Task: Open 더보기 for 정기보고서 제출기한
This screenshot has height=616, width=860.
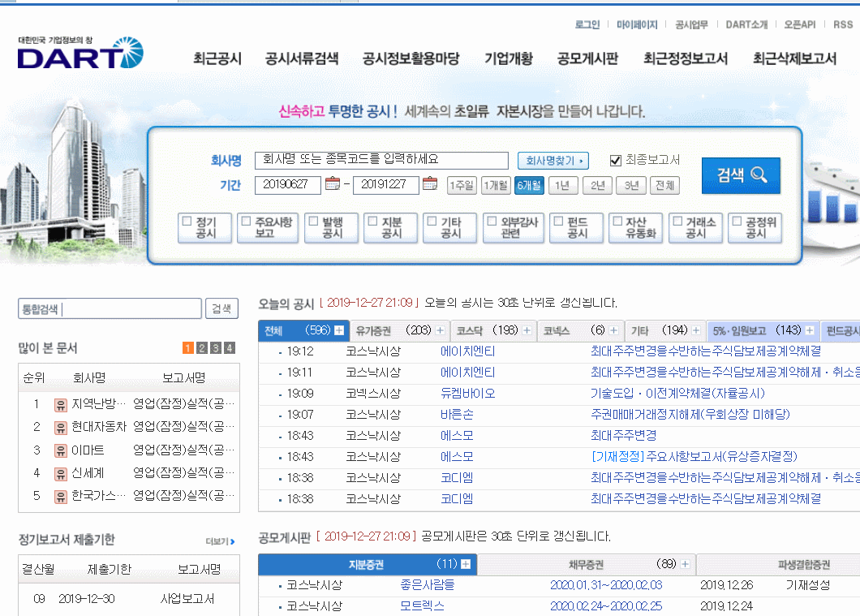Action: [x=221, y=541]
